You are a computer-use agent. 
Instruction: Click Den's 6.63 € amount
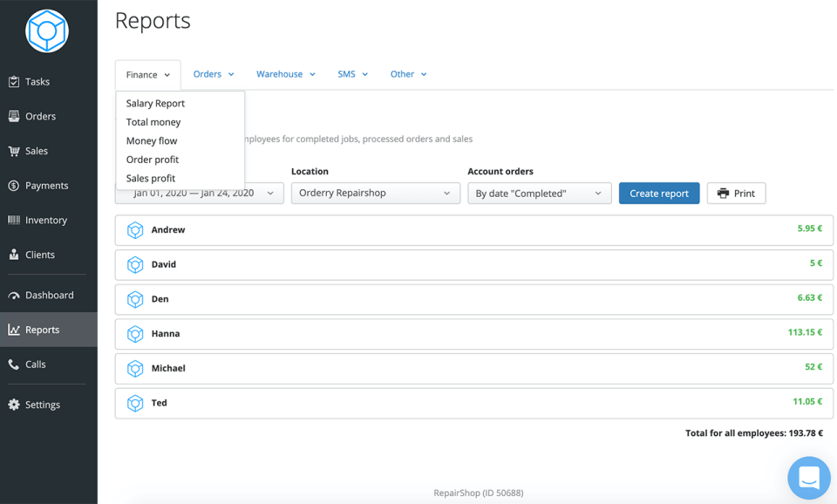coord(810,298)
